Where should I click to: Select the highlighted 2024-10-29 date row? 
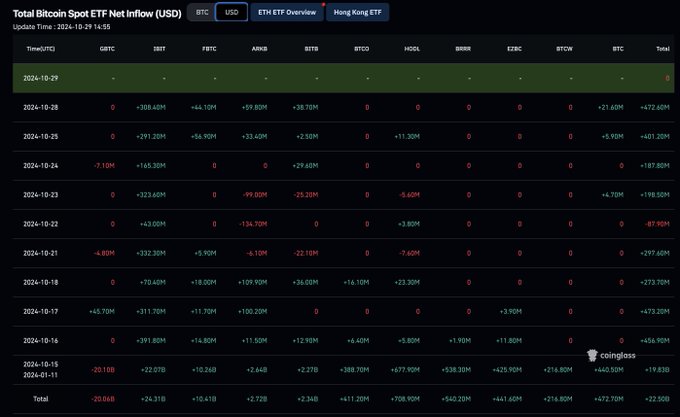pyautogui.click(x=343, y=78)
